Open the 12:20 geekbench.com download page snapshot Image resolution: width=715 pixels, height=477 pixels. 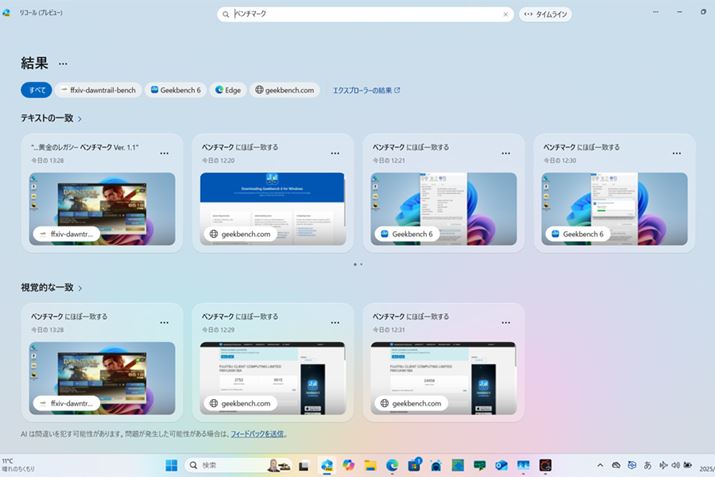pos(273,209)
